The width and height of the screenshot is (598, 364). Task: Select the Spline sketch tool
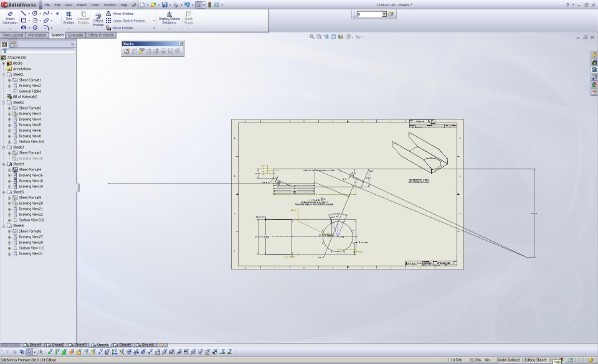[45, 13]
